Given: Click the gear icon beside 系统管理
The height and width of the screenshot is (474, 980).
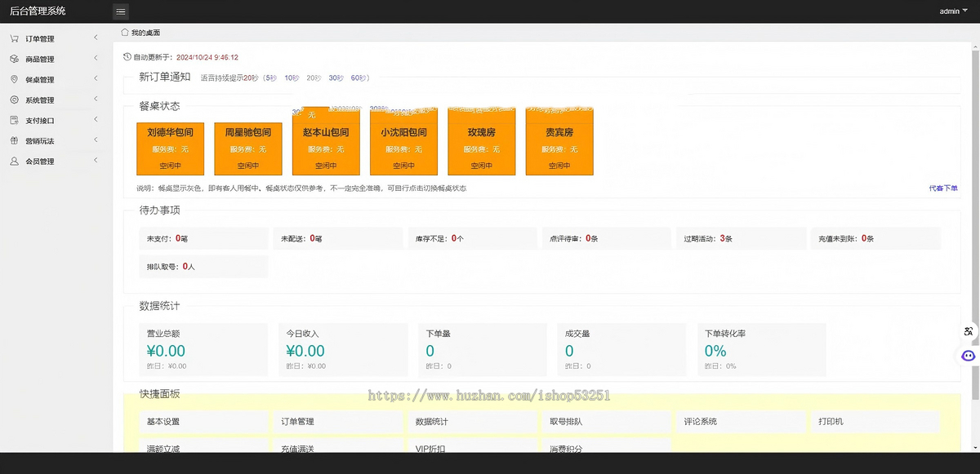Looking at the screenshot, I should point(15,100).
